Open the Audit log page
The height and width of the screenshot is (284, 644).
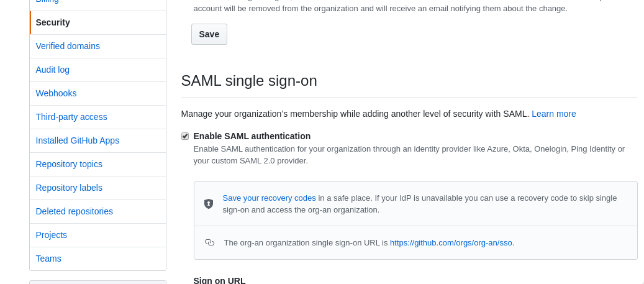(98, 70)
